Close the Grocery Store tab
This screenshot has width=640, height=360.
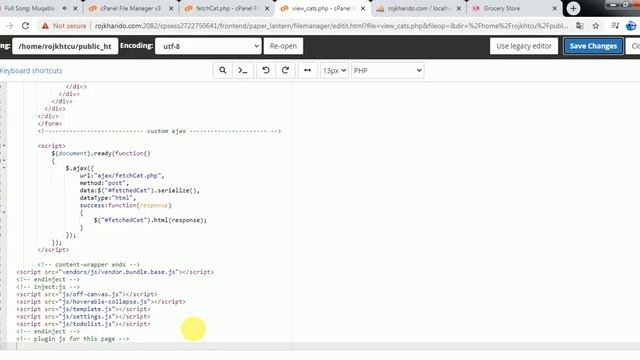(x=555, y=8)
